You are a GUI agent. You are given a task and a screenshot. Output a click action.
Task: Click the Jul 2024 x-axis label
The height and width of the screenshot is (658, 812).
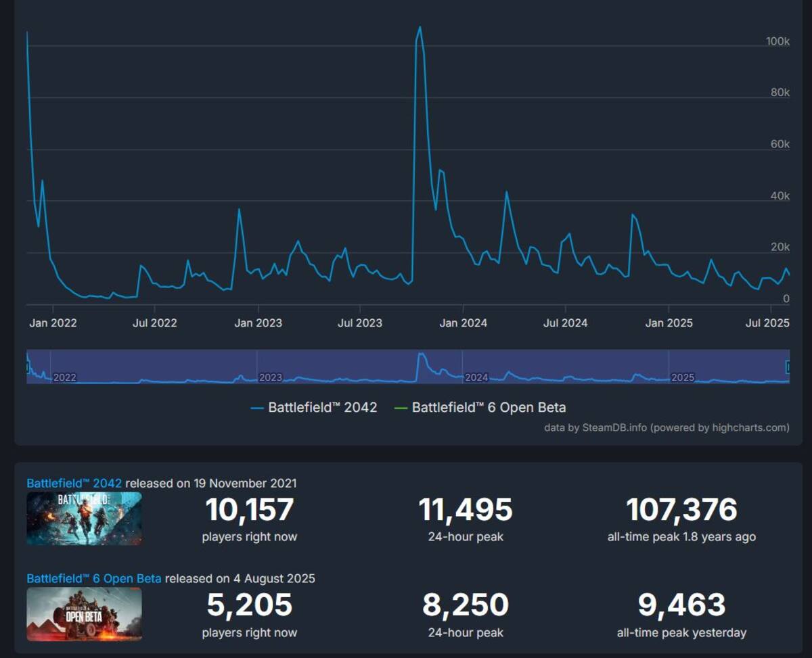point(565,323)
